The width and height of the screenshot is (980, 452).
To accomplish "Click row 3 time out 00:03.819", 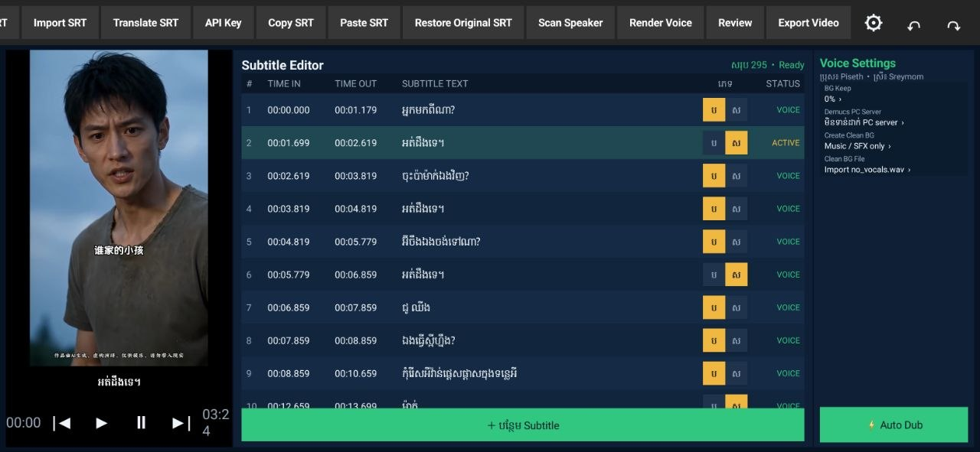I will click(x=356, y=176).
